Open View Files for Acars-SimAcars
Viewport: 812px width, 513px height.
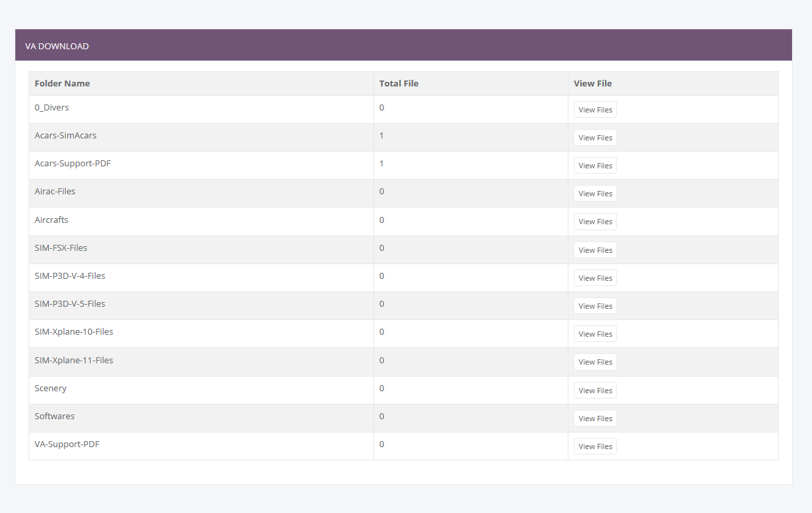(595, 138)
